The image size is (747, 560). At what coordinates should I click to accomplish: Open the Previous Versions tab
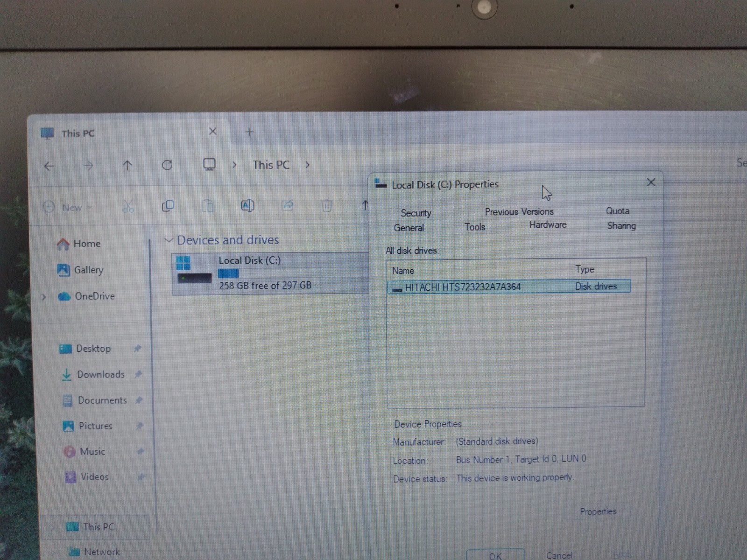519,212
